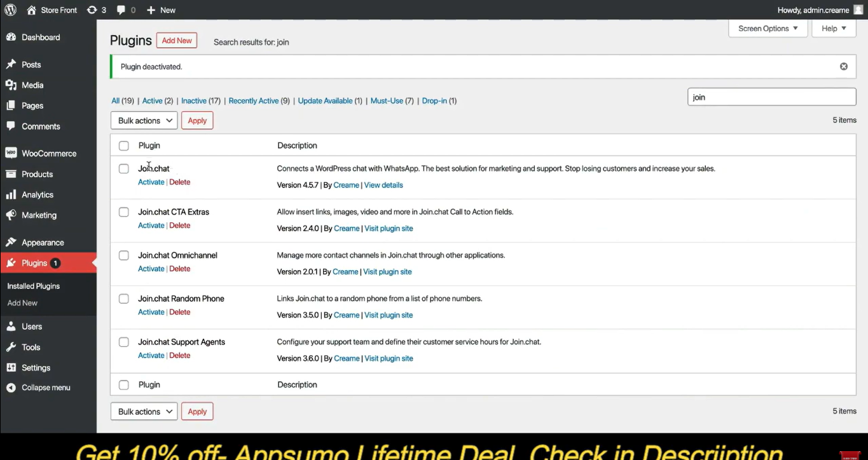Click the Dashboard gauge icon
This screenshot has height=460, width=868.
[11, 37]
